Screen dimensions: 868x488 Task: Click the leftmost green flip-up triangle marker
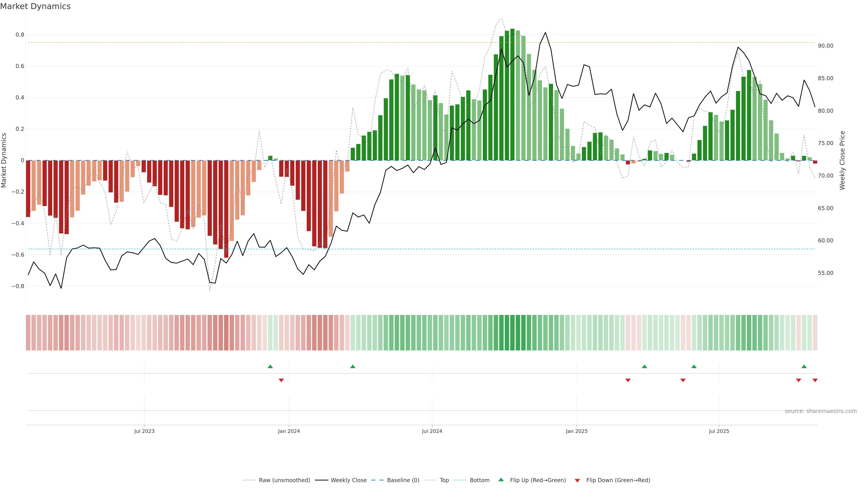(270, 366)
